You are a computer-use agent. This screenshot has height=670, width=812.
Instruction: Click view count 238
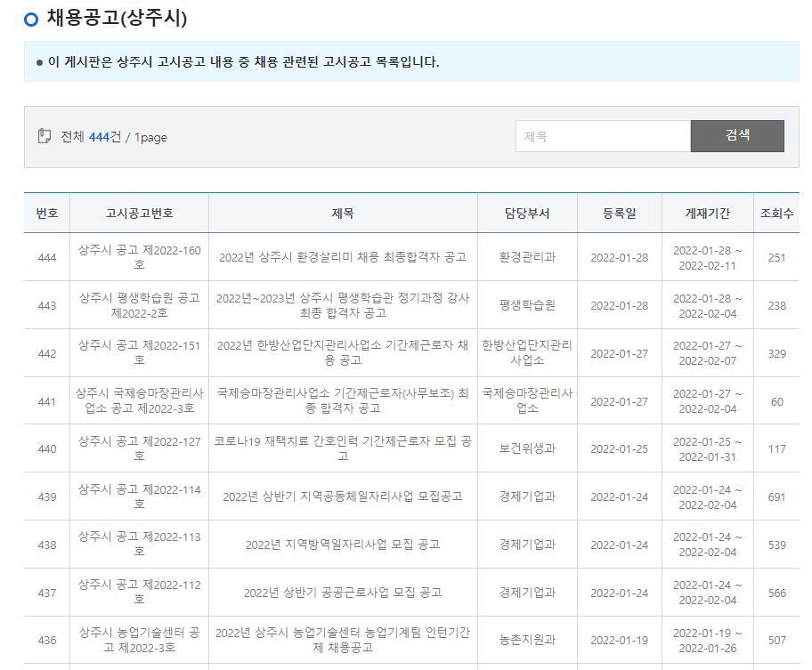point(776,306)
